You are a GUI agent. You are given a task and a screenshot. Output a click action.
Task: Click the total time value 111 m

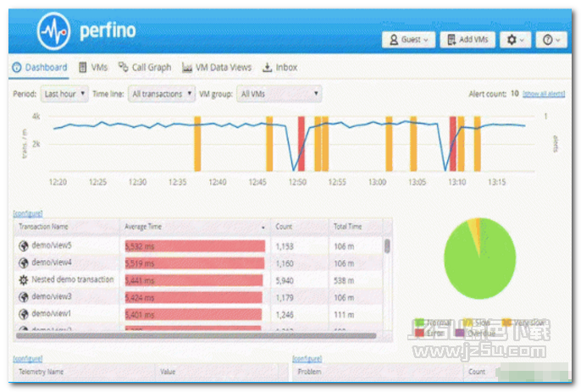click(344, 315)
